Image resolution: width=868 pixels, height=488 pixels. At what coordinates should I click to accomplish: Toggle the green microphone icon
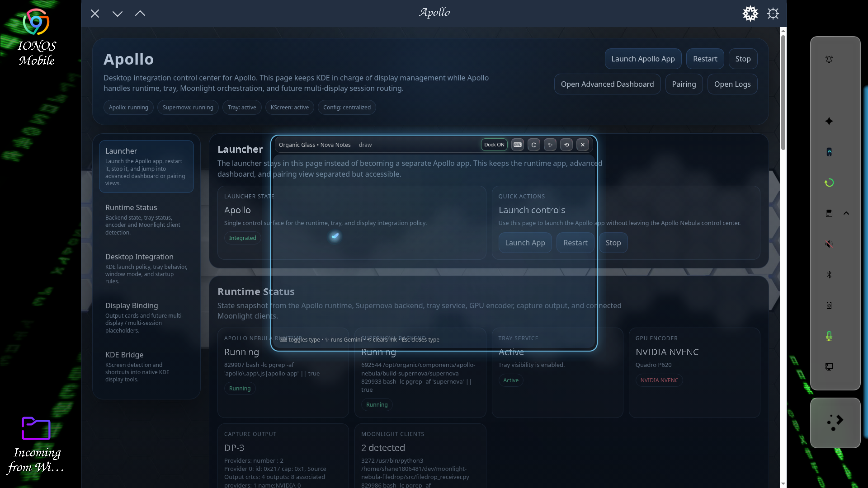click(x=829, y=336)
